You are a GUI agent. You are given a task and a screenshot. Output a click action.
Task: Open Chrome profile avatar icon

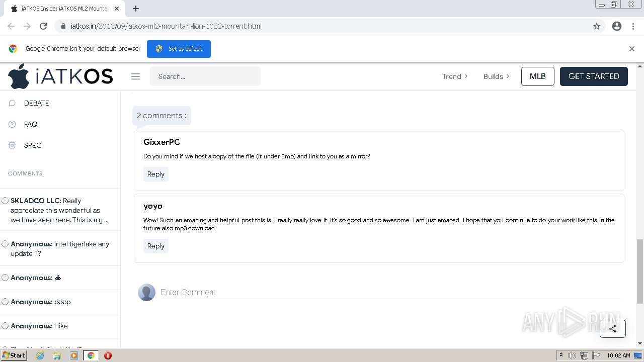point(617,26)
